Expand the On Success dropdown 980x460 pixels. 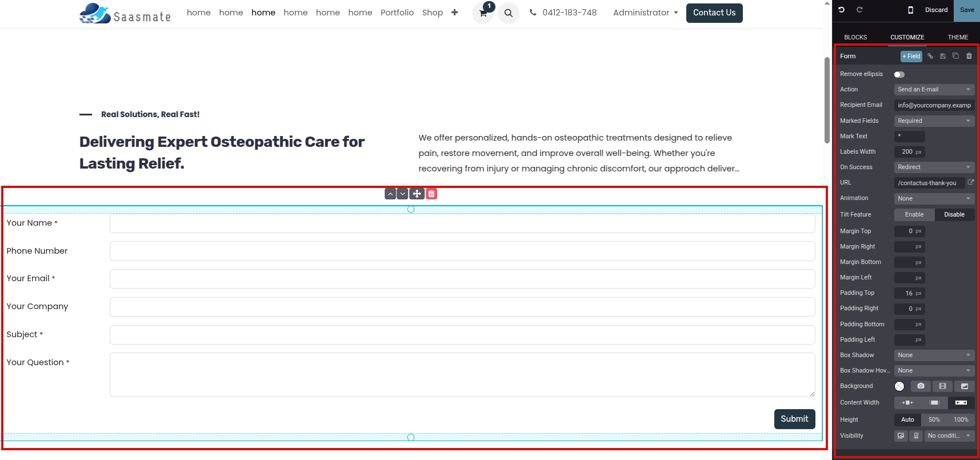[934, 167]
